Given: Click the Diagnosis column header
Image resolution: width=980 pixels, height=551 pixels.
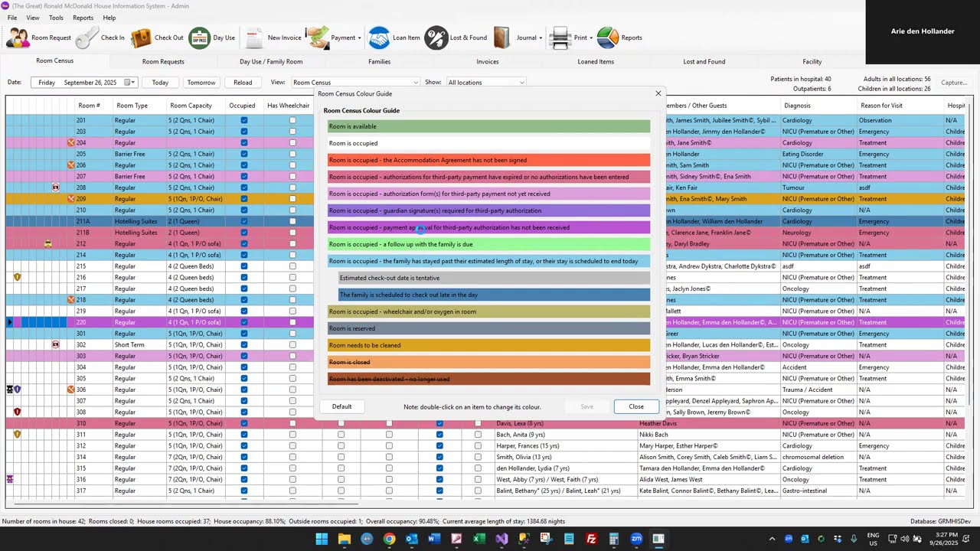Looking at the screenshot, I should (818, 106).
